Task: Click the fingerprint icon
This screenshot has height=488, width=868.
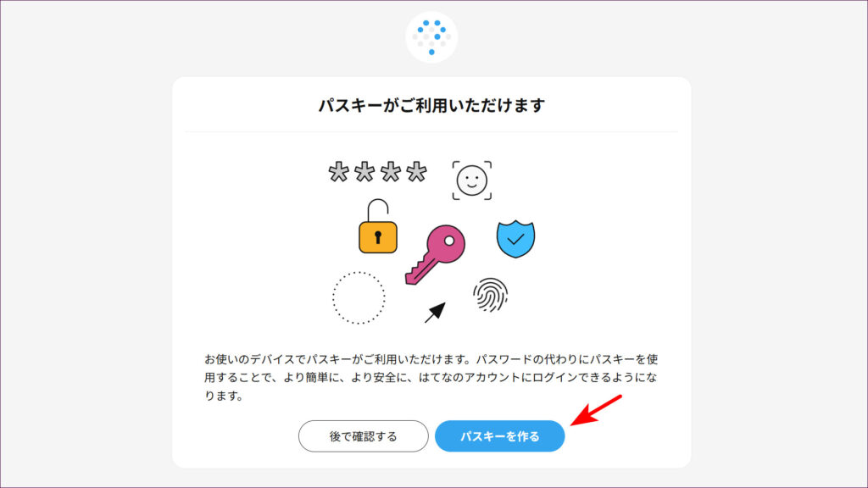Action: tap(491, 294)
